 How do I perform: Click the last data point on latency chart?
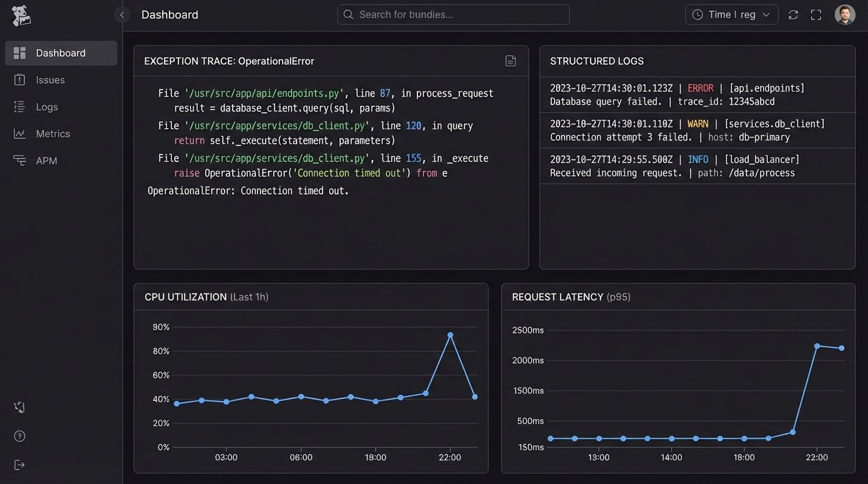pos(842,349)
